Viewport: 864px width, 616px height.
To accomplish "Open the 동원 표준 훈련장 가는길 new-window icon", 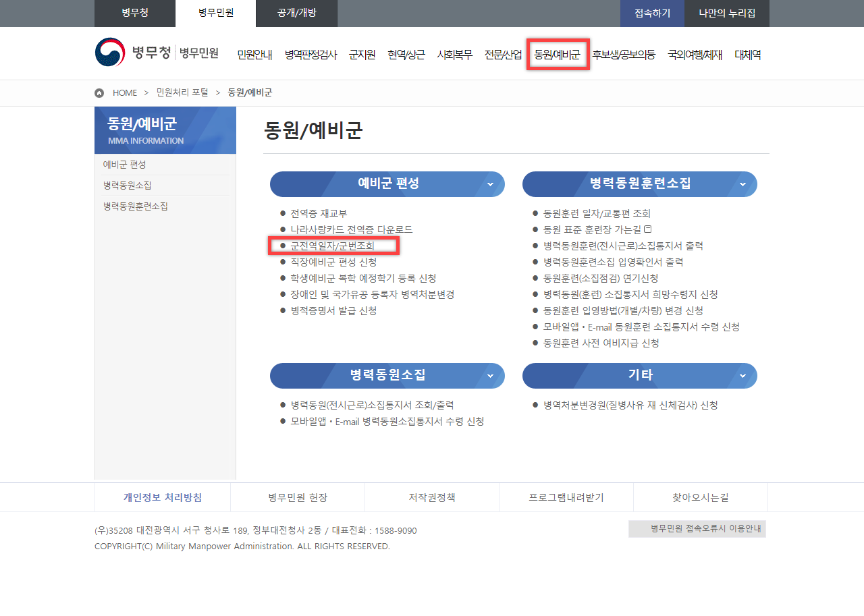I will (647, 229).
